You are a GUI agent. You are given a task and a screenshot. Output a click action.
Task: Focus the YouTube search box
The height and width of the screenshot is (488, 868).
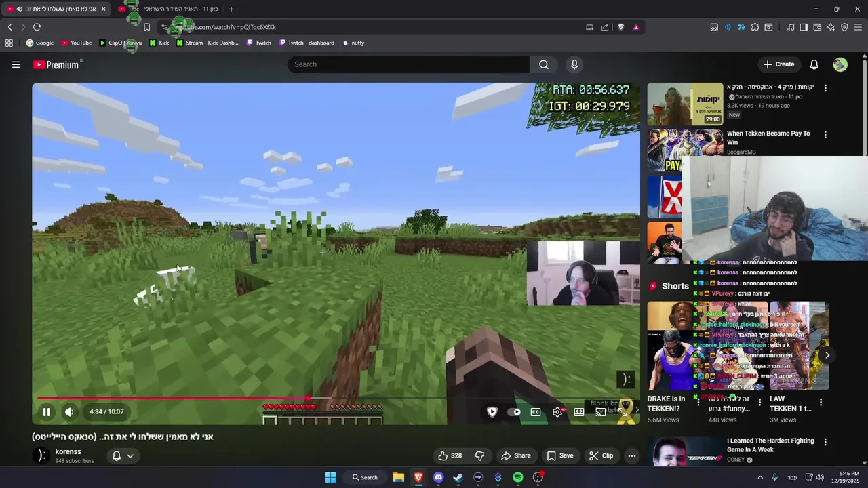pos(408,64)
